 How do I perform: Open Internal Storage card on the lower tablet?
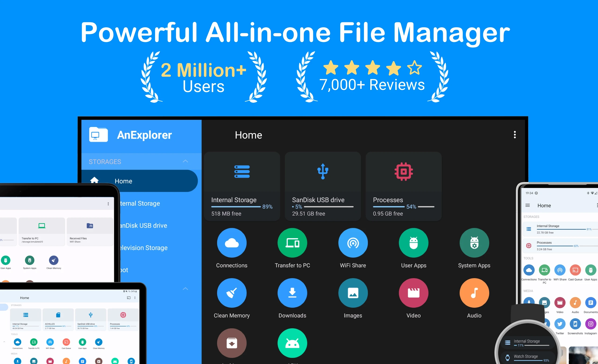[25, 320]
